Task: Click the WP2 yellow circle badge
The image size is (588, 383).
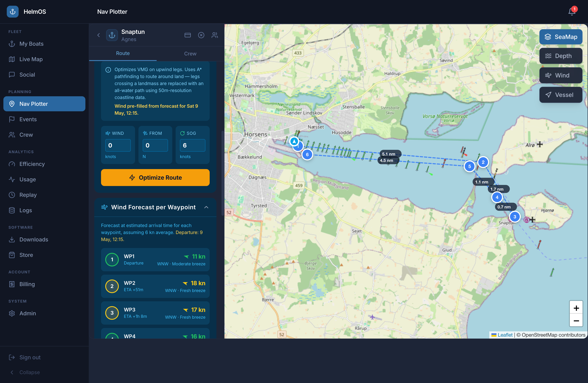Action: pos(112,286)
